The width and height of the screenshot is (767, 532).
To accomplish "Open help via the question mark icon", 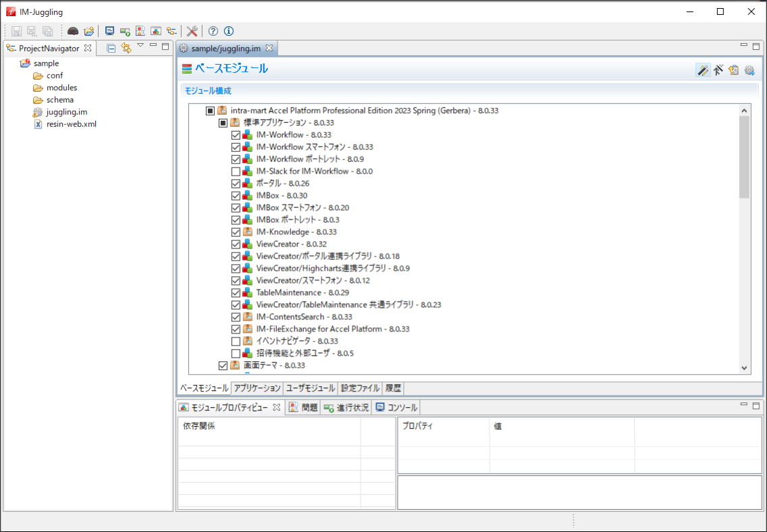I will [x=213, y=31].
